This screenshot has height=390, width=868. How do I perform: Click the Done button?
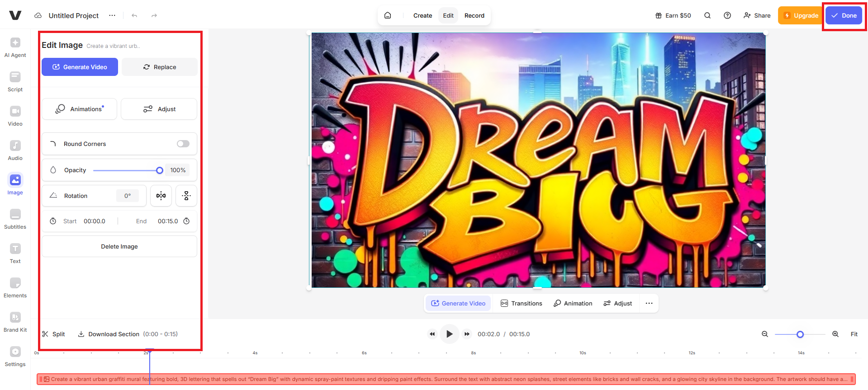tap(844, 15)
